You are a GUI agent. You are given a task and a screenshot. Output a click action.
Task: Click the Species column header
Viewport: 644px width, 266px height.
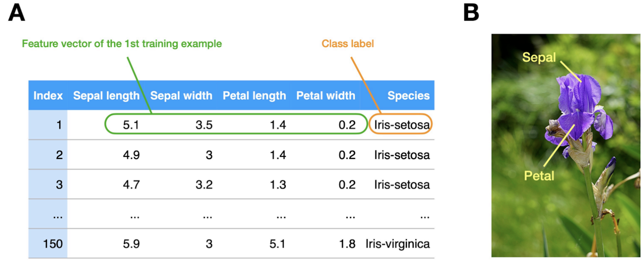point(408,96)
